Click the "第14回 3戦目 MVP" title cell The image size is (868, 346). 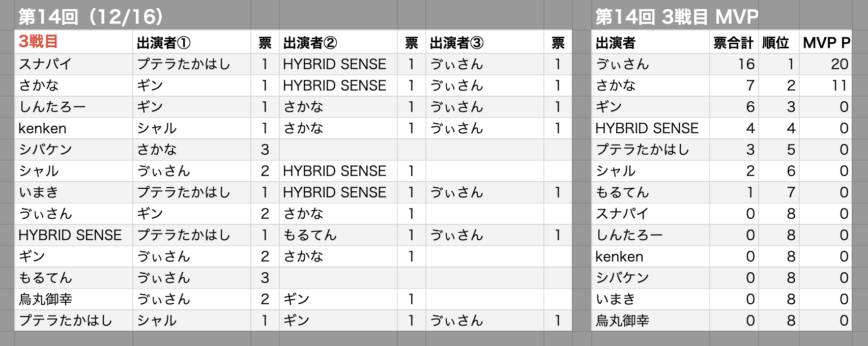coord(677,17)
